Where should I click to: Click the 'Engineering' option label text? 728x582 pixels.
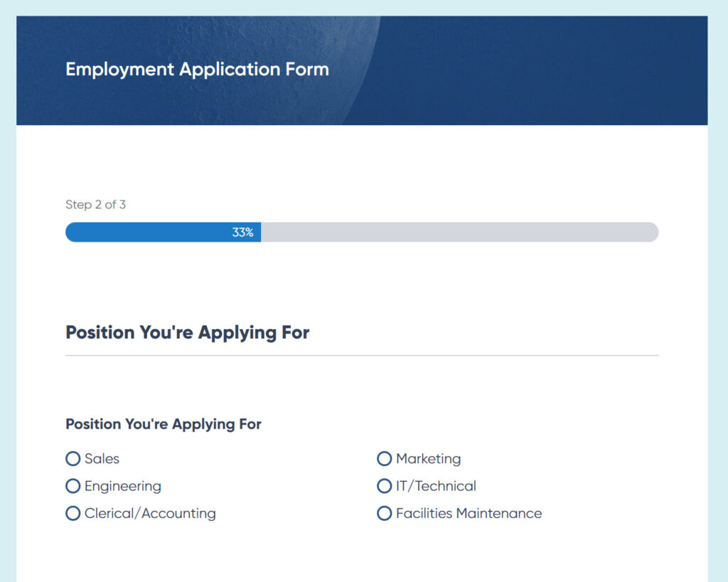click(122, 486)
